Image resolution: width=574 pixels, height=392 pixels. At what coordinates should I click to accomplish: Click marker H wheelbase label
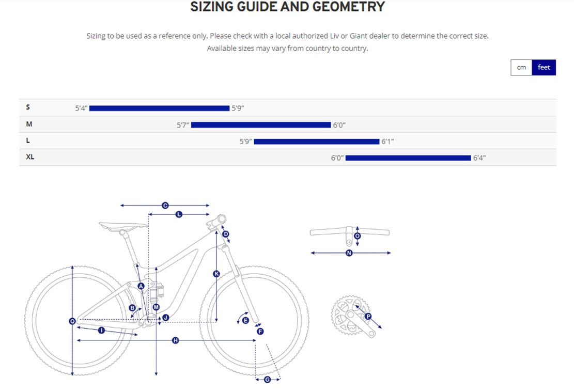pos(175,340)
